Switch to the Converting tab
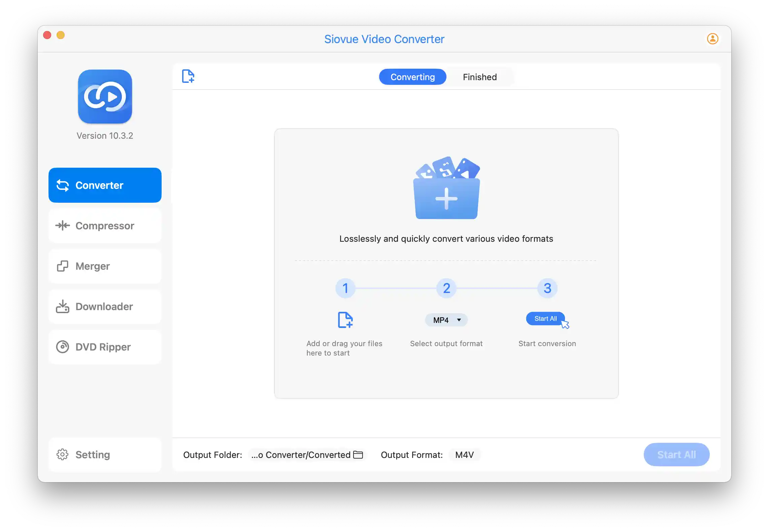Image resolution: width=769 pixels, height=532 pixels. 412,77
